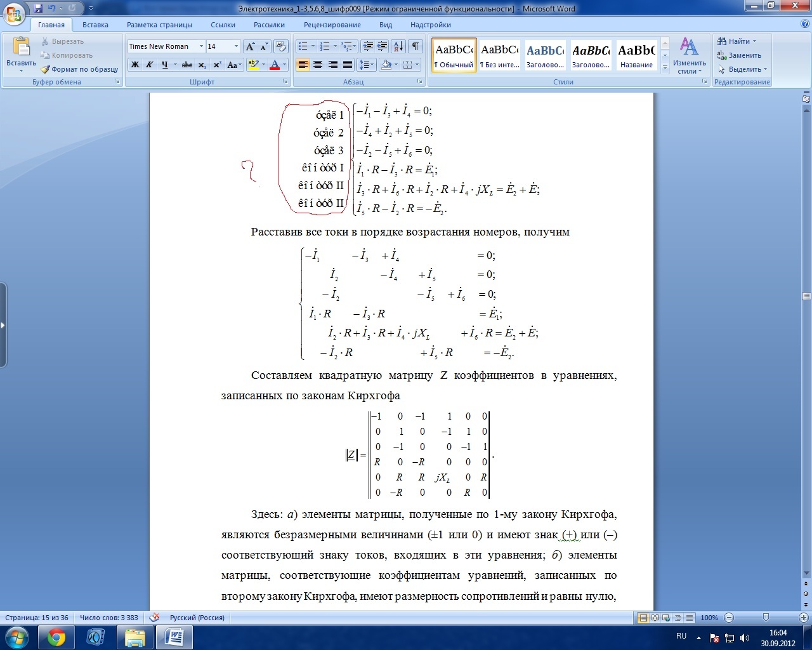Viewport: 812px width, 650px height.
Task: Click the zoom slider handle
Action: click(x=766, y=618)
